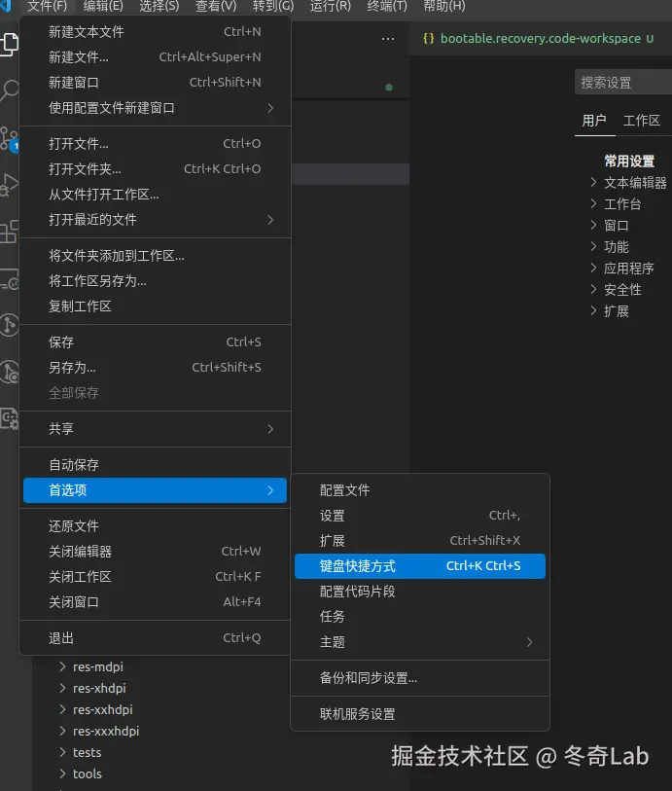
Task: Choose 复制工作区 menu entry
Action: coord(155,306)
